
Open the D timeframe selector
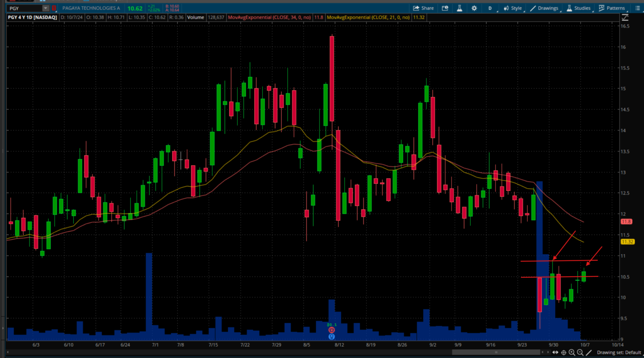click(490, 8)
